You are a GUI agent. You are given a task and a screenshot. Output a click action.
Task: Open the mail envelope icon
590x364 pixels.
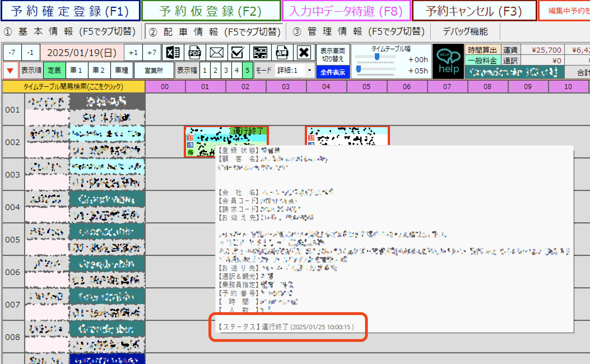point(217,52)
